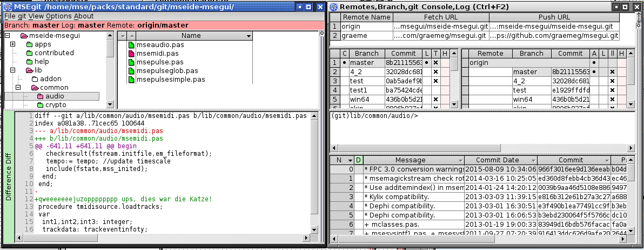Viewport: 644px width, 250px height.
Task: Select the addon folder icon
Action: click(35, 79)
